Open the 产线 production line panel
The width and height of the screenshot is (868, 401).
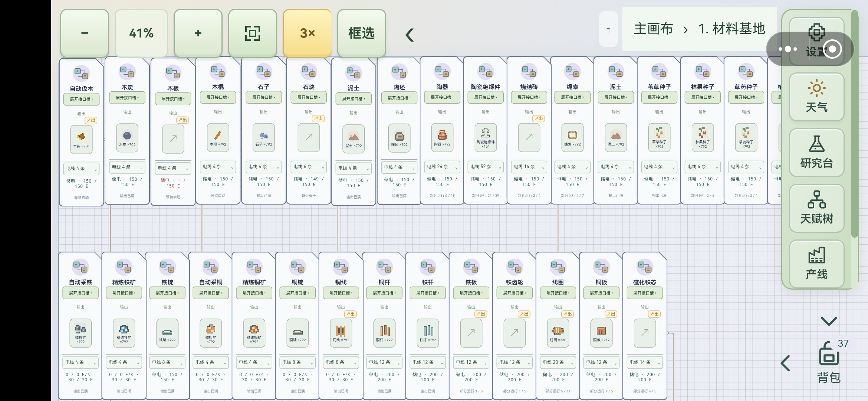click(x=816, y=264)
